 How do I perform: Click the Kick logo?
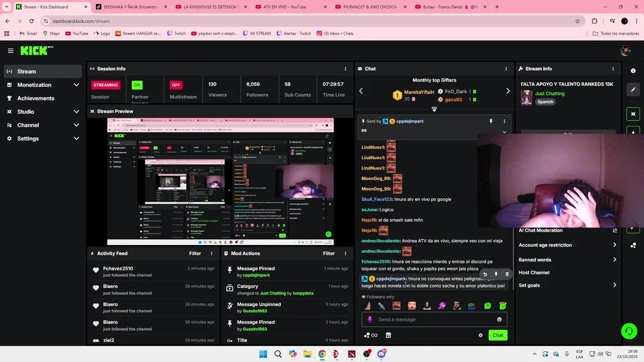(36, 50)
